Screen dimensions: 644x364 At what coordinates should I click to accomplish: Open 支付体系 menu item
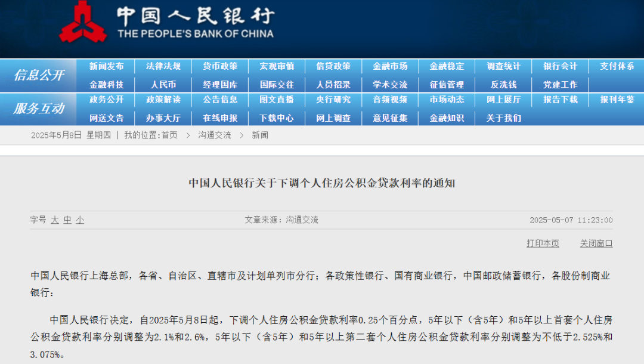coord(617,66)
